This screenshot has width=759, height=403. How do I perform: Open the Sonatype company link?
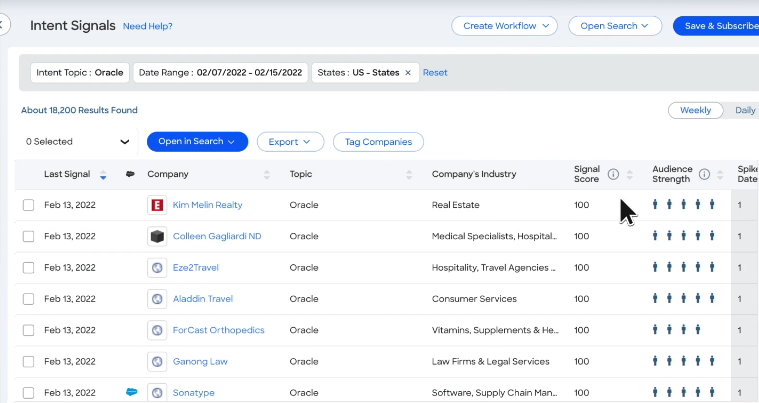pos(194,393)
